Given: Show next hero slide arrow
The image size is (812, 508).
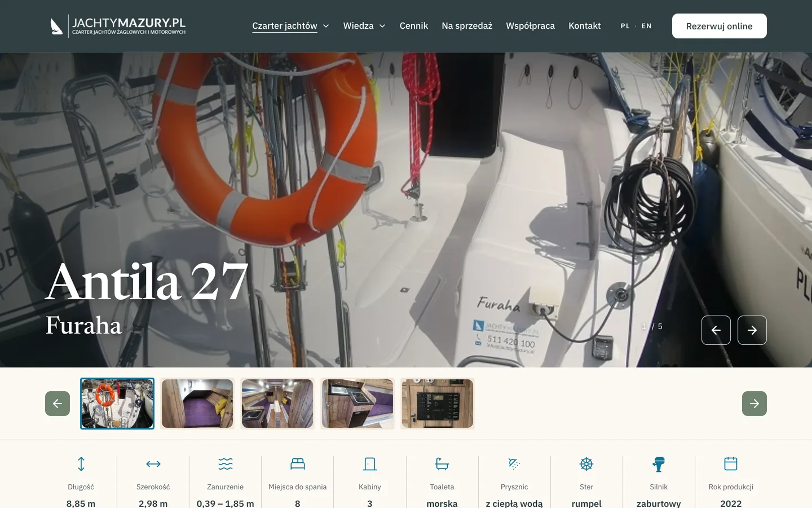Looking at the screenshot, I should point(752,330).
